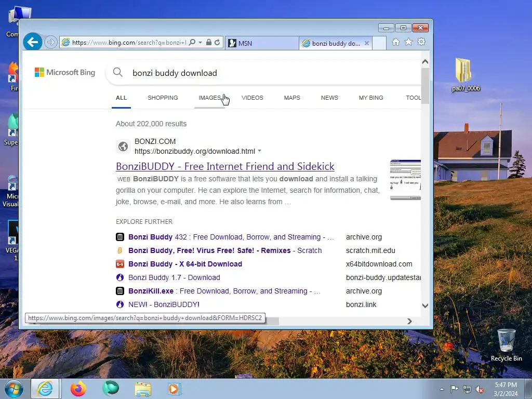Open Bonzi Buddy Virus Free Scratch link
Viewport: 532px width, 399px height.
[x=225, y=250]
